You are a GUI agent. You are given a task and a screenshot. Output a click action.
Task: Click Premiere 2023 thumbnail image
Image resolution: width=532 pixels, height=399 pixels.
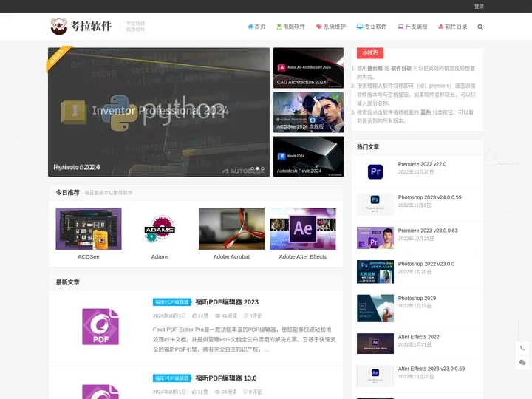coord(375,238)
